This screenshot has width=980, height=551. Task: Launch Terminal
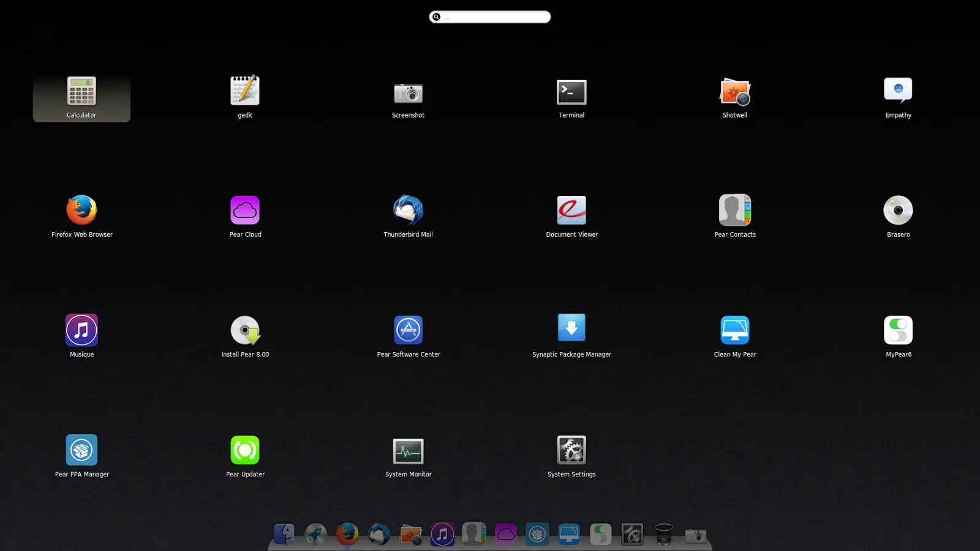coord(571,98)
